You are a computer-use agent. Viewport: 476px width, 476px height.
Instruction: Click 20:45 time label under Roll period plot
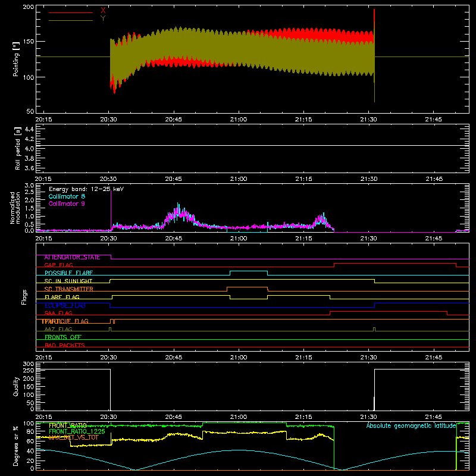173,179
